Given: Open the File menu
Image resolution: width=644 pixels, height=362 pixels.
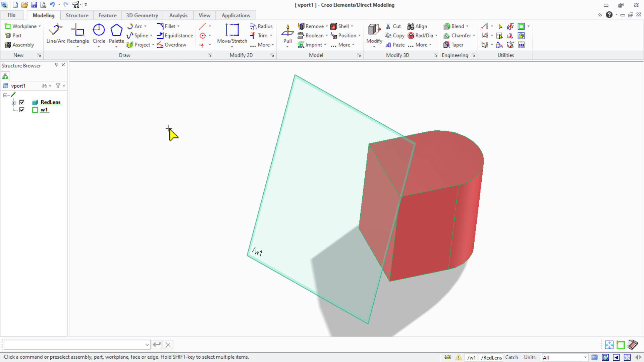Looking at the screenshot, I should [x=11, y=15].
